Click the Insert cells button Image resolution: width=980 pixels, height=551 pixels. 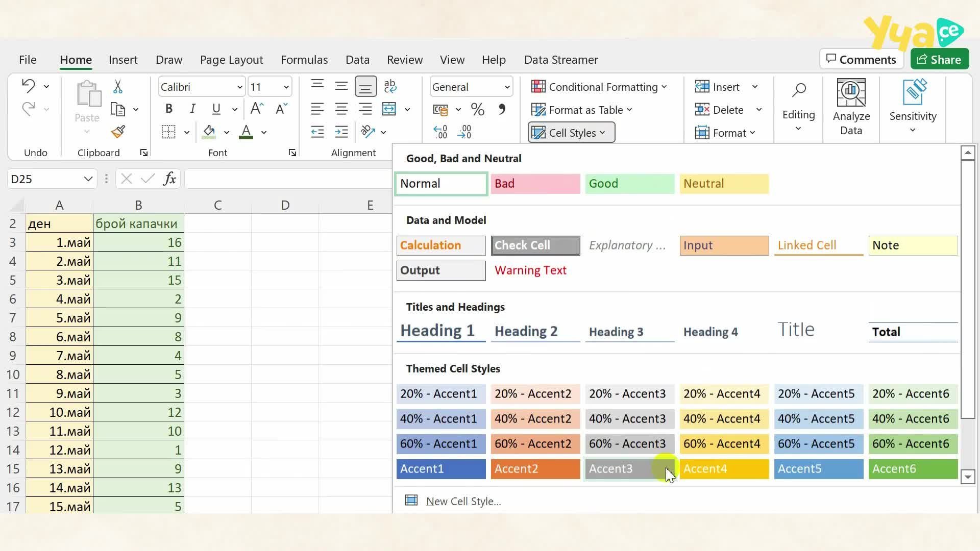[x=717, y=87]
